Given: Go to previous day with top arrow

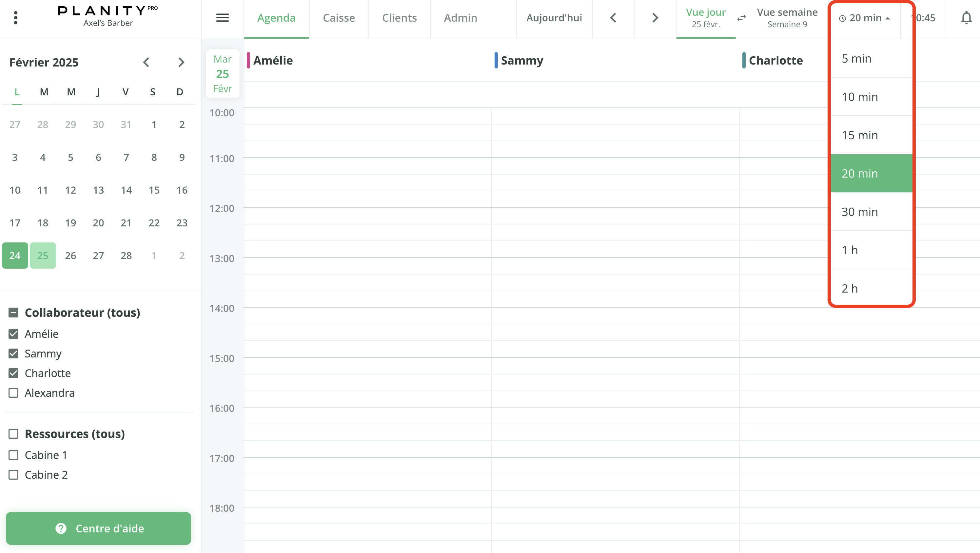Looking at the screenshot, I should [x=613, y=17].
